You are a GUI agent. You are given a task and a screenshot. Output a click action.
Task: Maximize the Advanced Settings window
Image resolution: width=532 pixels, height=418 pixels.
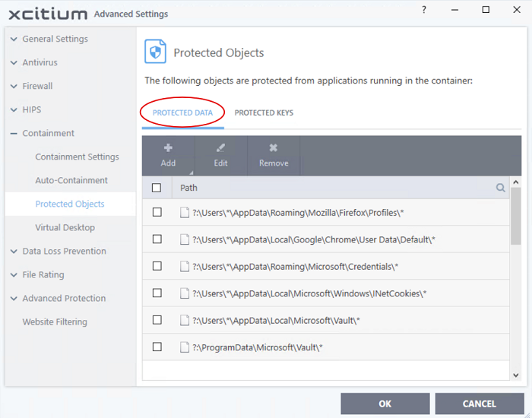pos(486,9)
